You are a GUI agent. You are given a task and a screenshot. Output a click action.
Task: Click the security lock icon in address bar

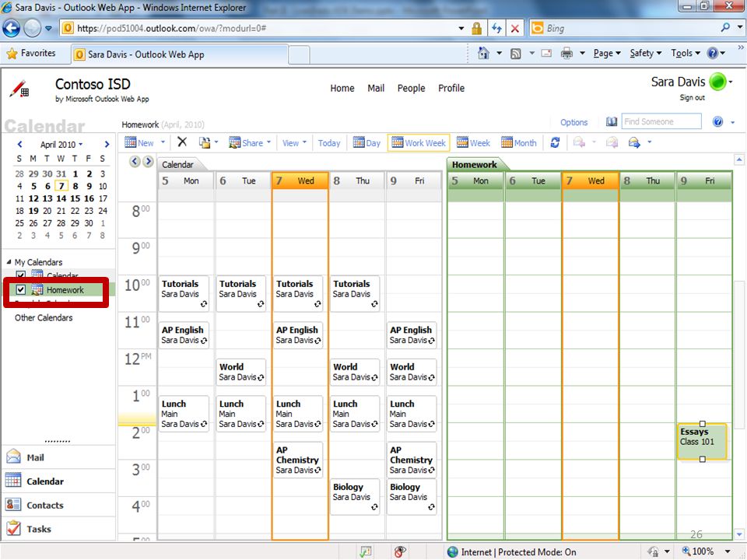coord(476,29)
